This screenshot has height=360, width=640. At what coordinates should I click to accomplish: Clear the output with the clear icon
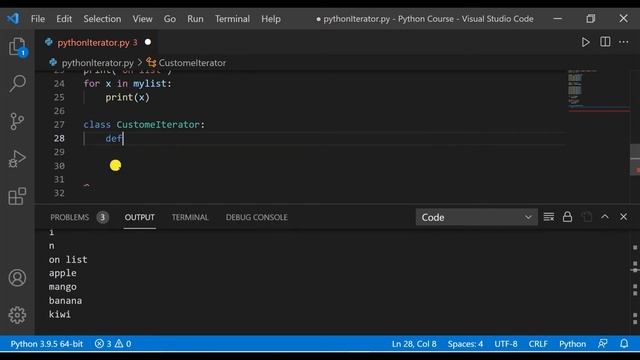(x=549, y=217)
